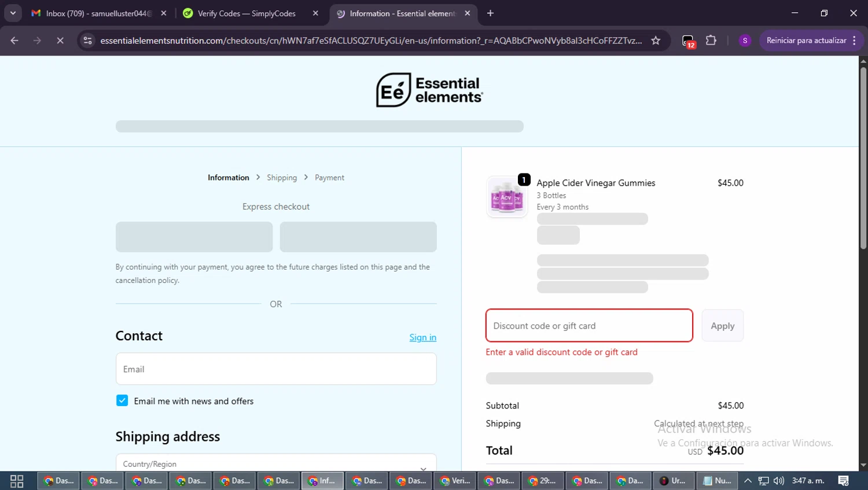Switch to the Veri... Chrome taskbar window

coord(454,481)
